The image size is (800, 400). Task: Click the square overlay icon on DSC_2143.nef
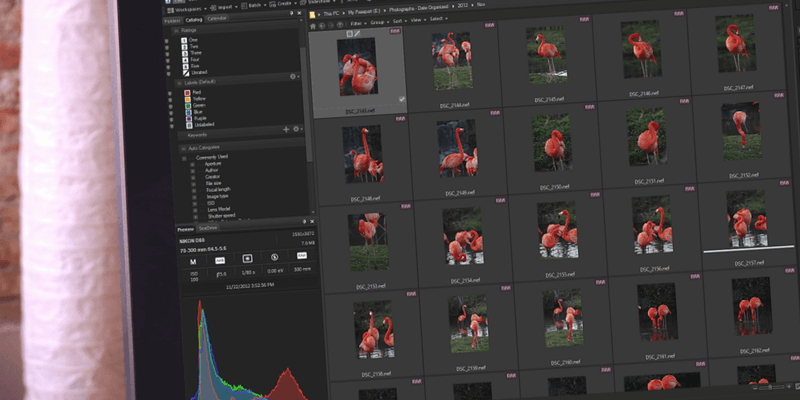point(349,34)
